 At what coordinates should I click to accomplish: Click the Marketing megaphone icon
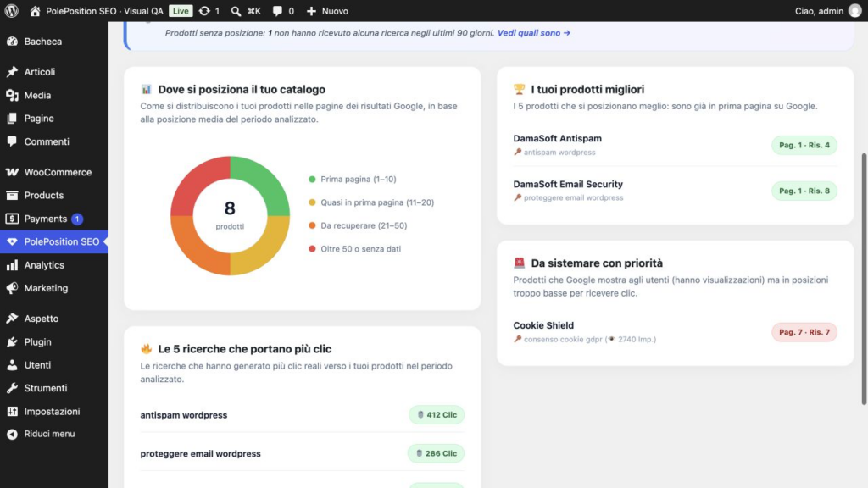pyautogui.click(x=12, y=288)
